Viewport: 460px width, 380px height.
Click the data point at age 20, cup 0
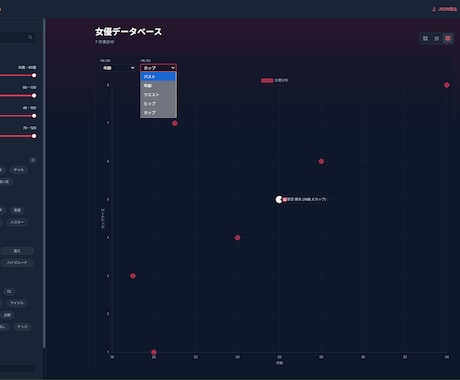pos(154,352)
